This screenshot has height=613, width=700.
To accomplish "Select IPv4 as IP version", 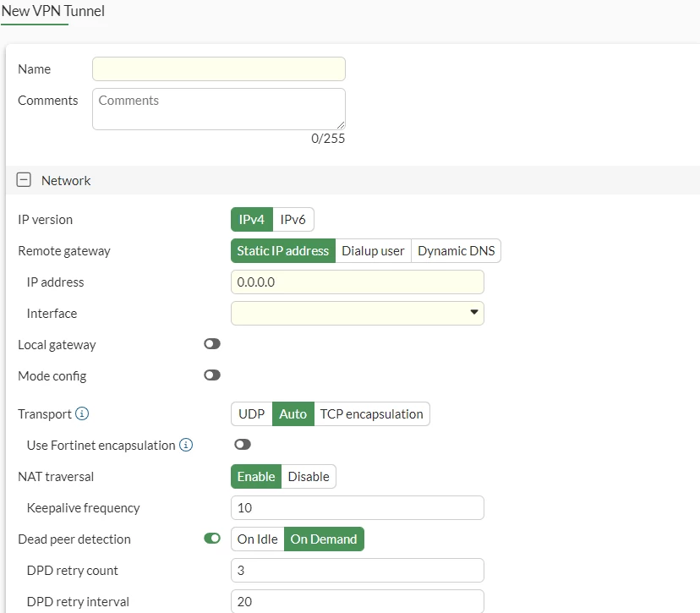I will (252, 219).
